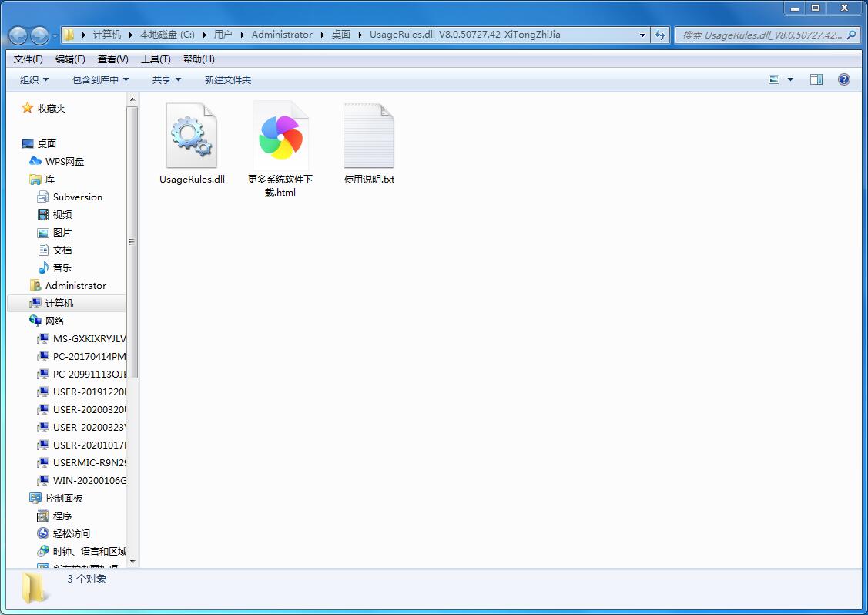Click the 收藏夹 star icon
Screen dimensions: 868x615
pos(27,108)
